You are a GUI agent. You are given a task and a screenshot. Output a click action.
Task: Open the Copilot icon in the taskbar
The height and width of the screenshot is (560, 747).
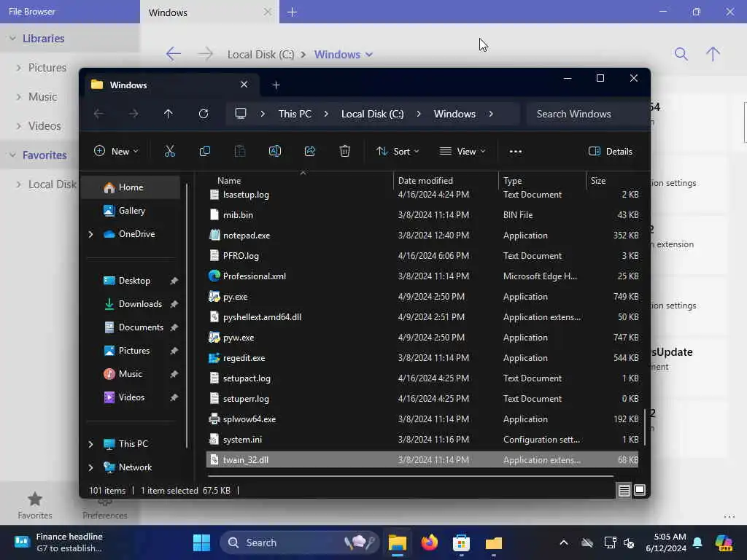coord(724,542)
